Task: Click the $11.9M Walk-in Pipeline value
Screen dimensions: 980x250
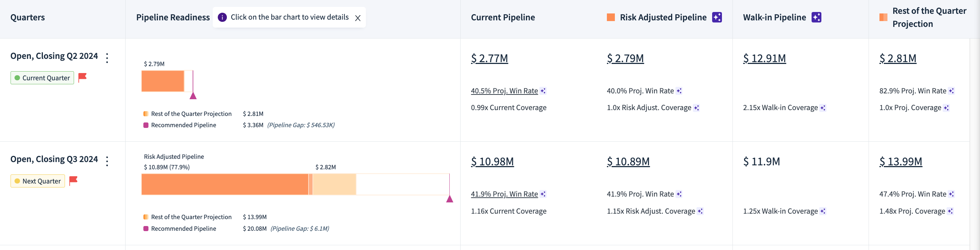Action: point(761,162)
